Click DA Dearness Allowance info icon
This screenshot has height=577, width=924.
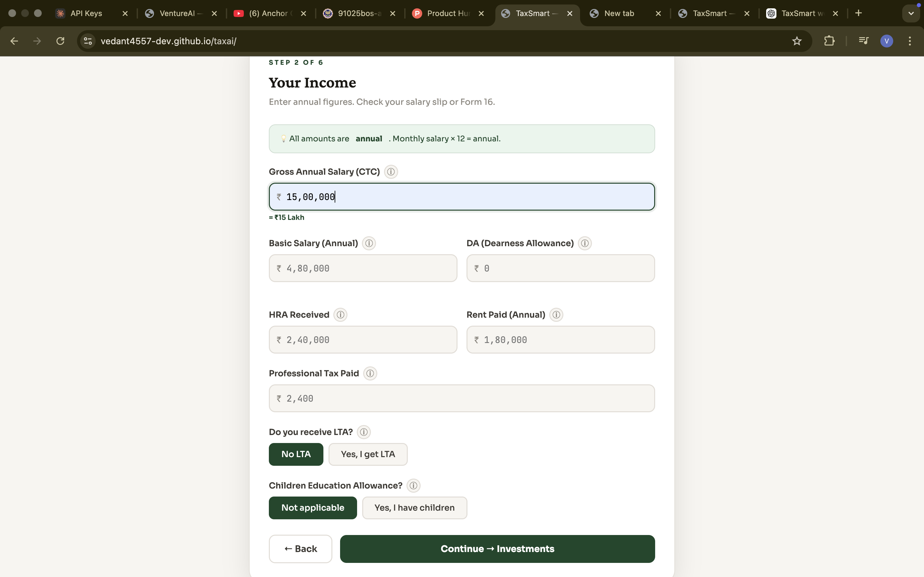click(585, 243)
